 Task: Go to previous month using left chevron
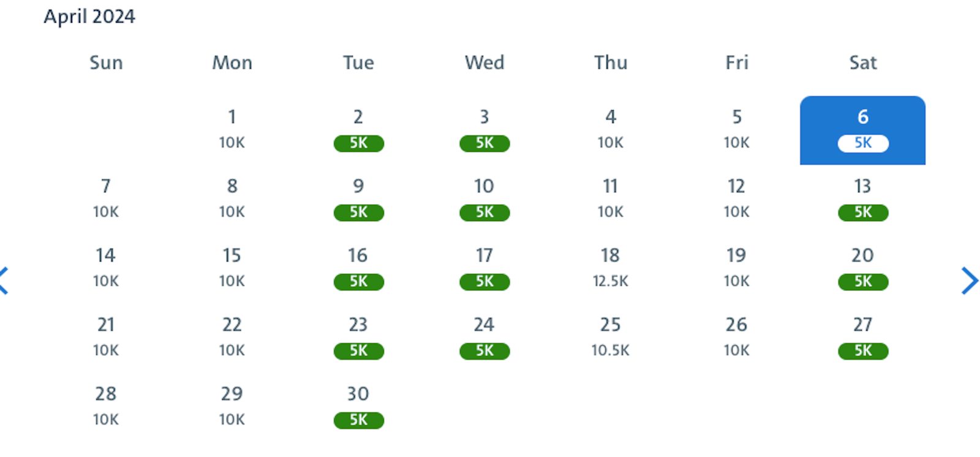[4, 281]
